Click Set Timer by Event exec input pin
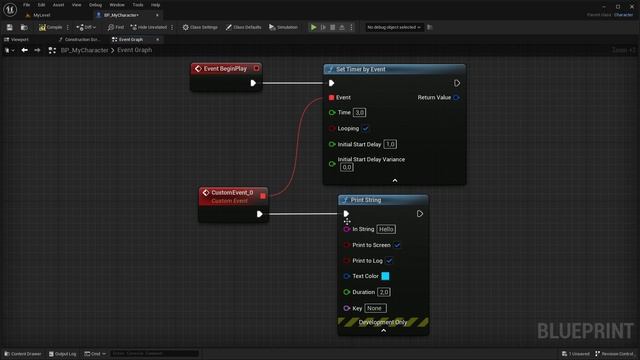Viewport: 640px width, 360px height. coord(331,83)
